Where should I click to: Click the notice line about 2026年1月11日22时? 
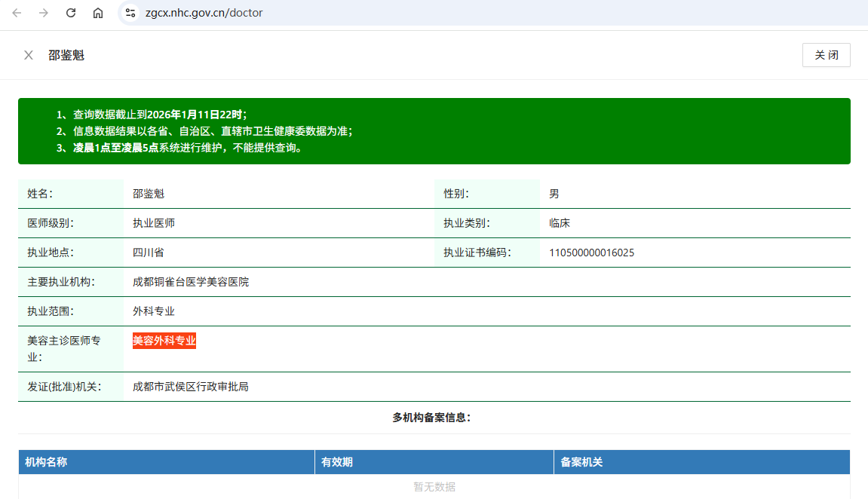152,115
